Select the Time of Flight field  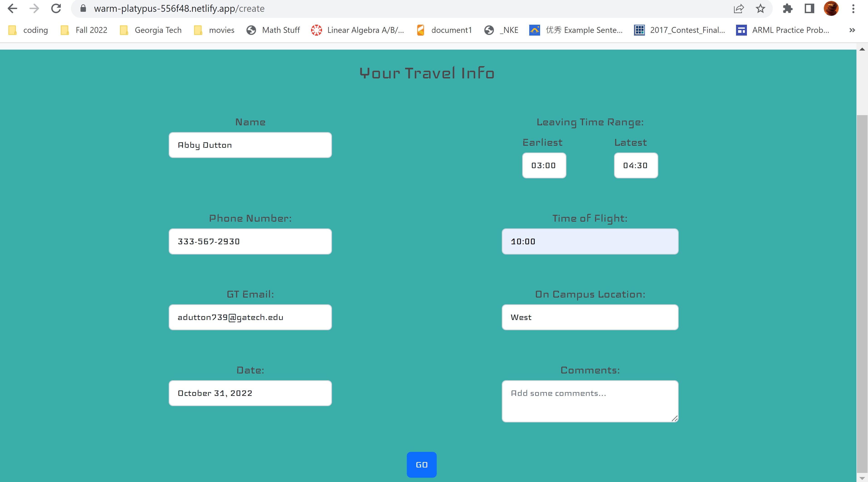[590, 242]
